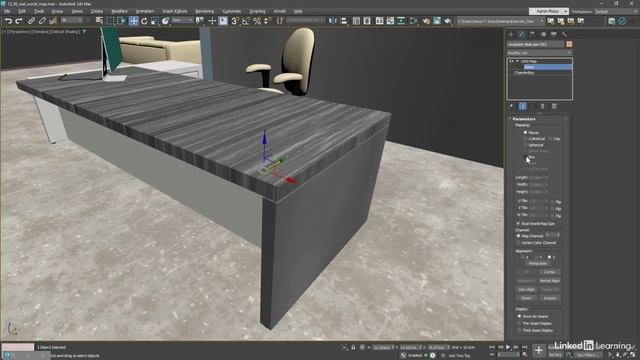Collapse the UVW Map modifier tree arrow
Viewport: 640px width, 360px height.
[x=517, y=61]
